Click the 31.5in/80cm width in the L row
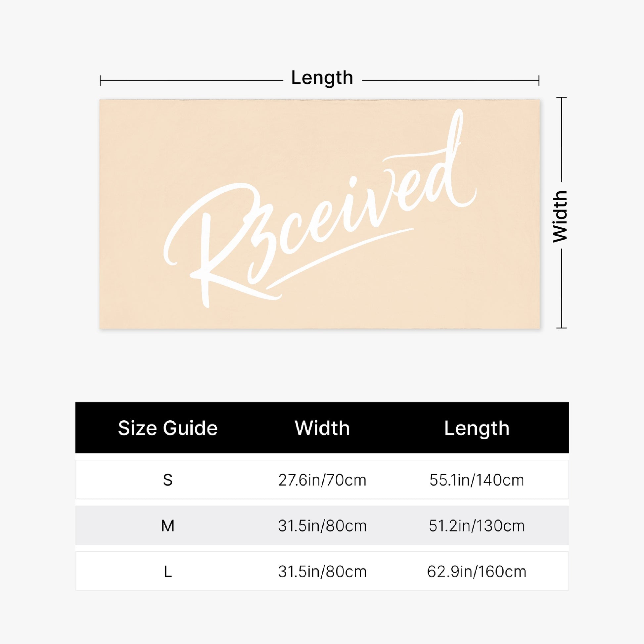This screenshot has width=644, height=644. 322,572
